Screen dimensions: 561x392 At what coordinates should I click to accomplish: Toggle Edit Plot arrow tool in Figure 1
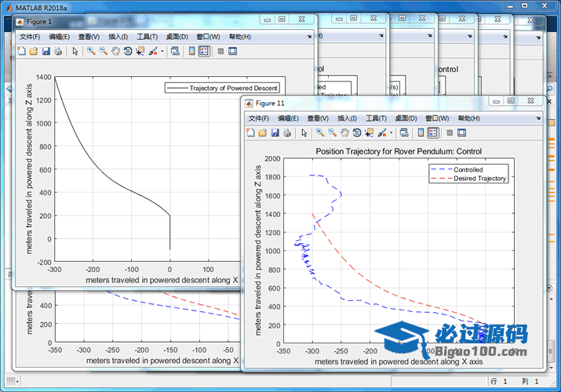click(x=75, y=51)
